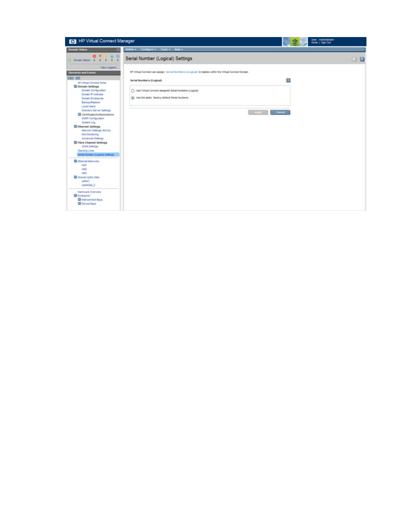
Task: Open Domain Enclosures page
Action: (93, 99)
